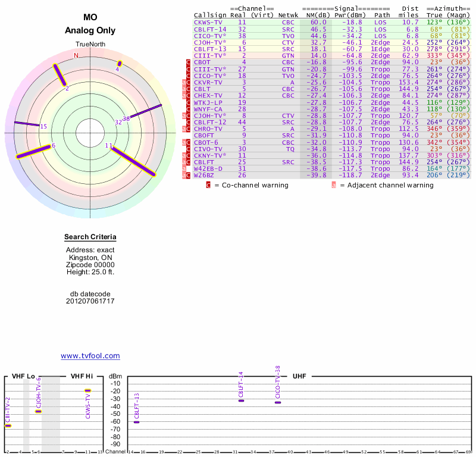Click the Search Criteria heading
476x457 pixels.
tap(90, 237)
